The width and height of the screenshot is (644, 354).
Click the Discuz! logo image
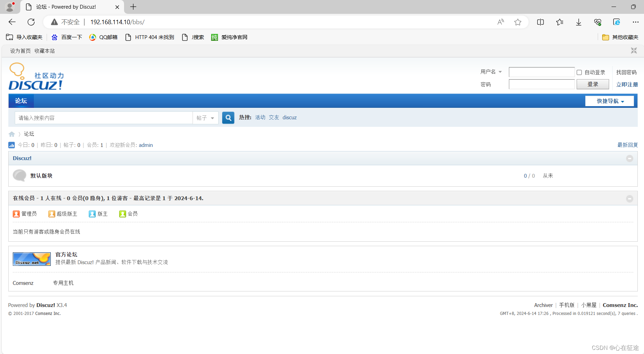36,76
